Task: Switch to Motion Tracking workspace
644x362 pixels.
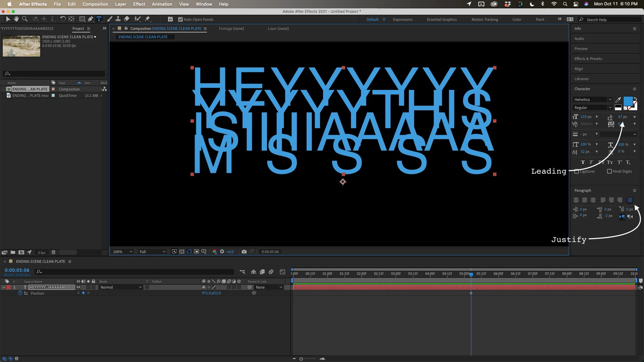Action: coord(484,19)
